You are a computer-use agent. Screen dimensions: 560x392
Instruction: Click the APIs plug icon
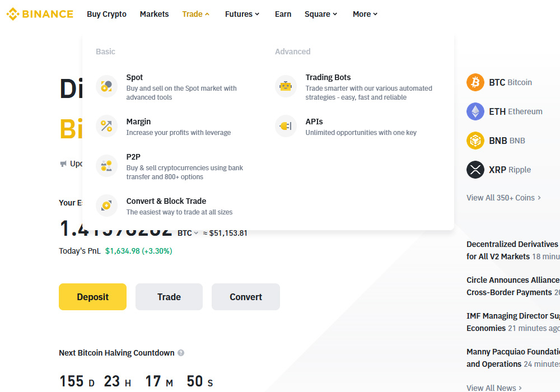click(286, 126)
